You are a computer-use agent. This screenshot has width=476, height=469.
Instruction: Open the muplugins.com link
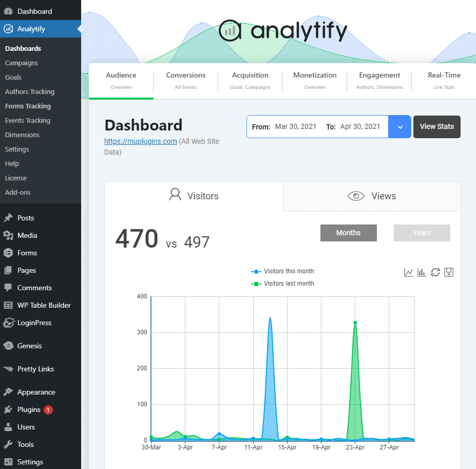pos(141,141)
